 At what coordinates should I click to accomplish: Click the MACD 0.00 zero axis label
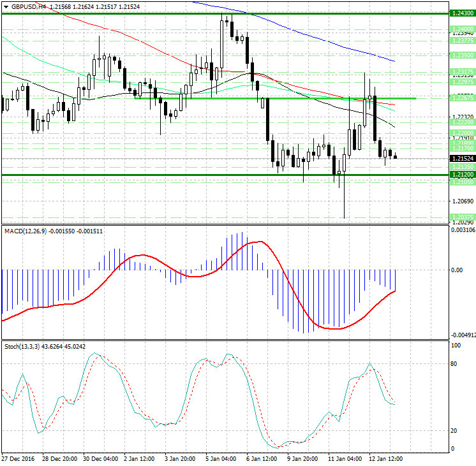pos(457,270)
